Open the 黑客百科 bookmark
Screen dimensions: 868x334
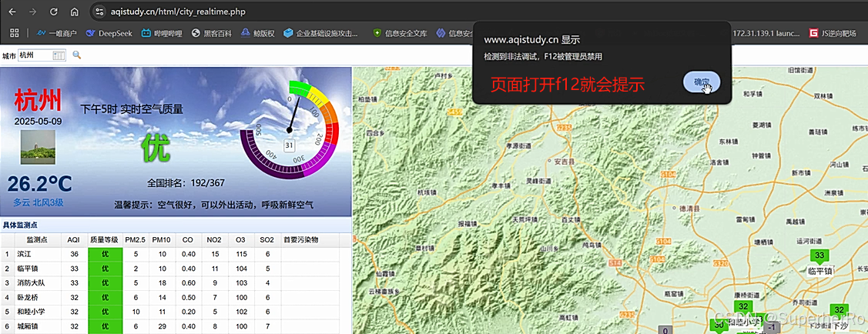212,33
